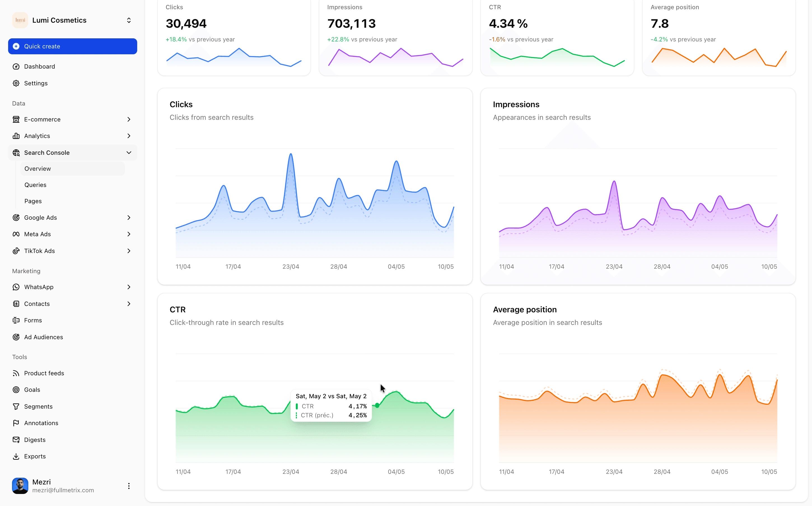Viewport: 812px width, 506px height.
Task: Click the Mezri profile avatar
Action: coord(20,486)
